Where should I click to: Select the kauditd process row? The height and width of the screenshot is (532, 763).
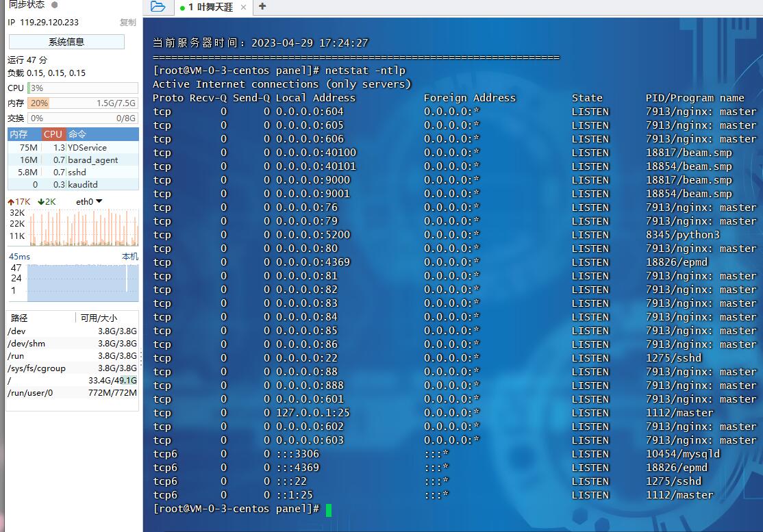click(x=73, y=184)
